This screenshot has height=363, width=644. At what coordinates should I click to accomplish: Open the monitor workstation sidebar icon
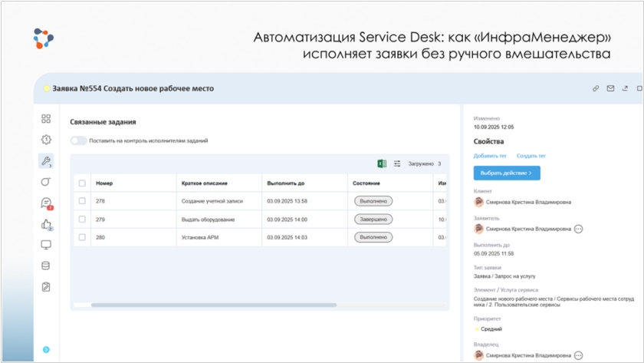click(46, 245)
